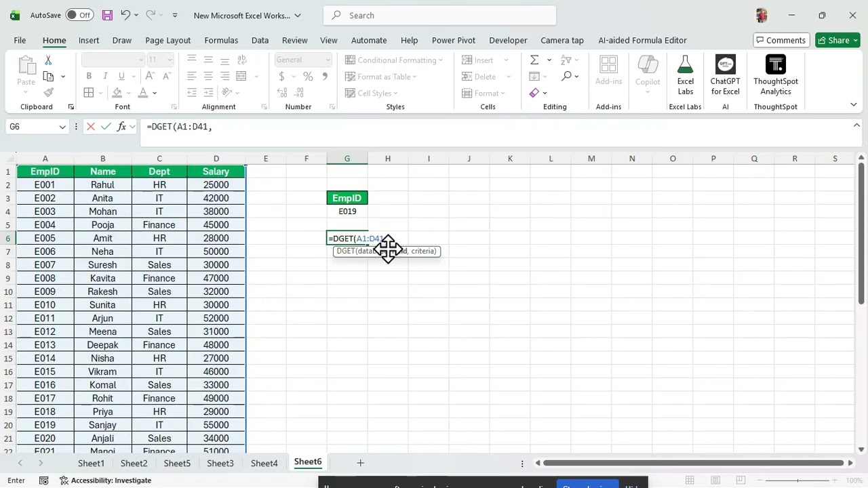Confirm the formula with the checkmark
Image resolution: width=868 pixels, height=488 pixels.
pyautogui.click(x=106, y=127)
